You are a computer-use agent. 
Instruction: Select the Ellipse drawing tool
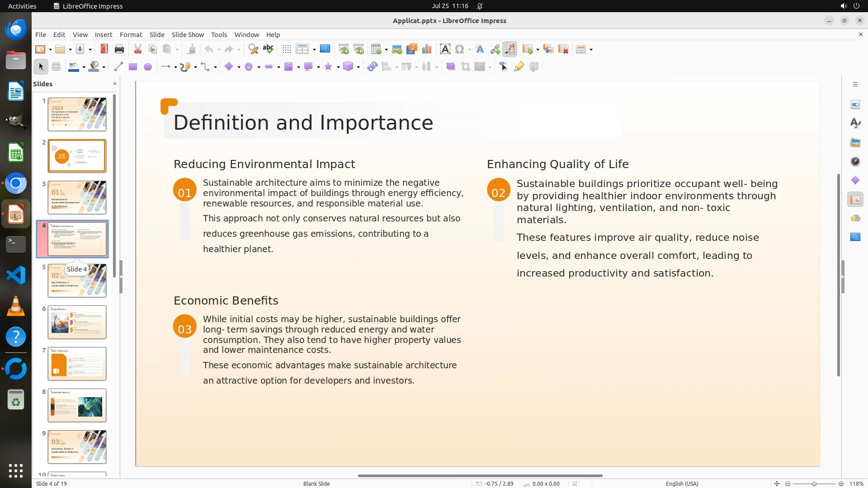click(x=147, y=67)
